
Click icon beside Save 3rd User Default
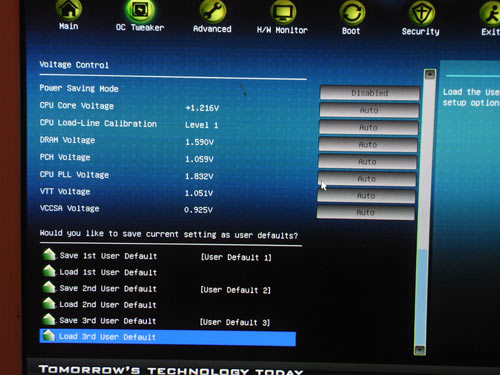pos(49,319)
